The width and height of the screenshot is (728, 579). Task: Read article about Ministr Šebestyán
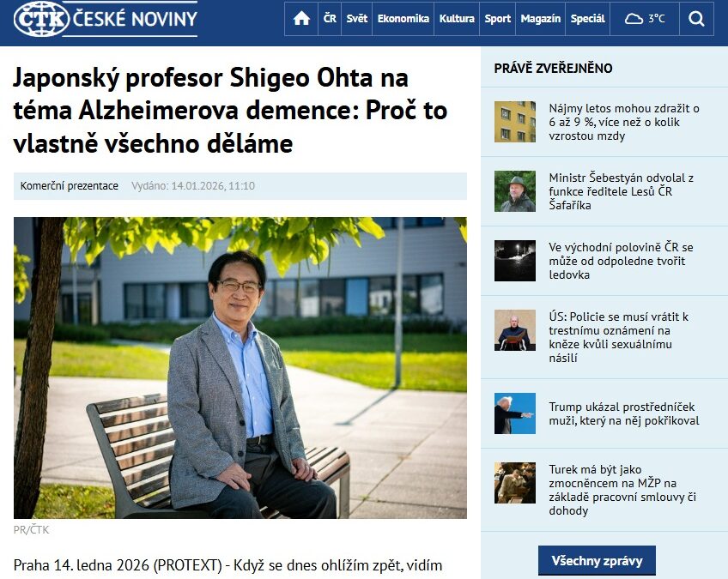pos(622,191)
